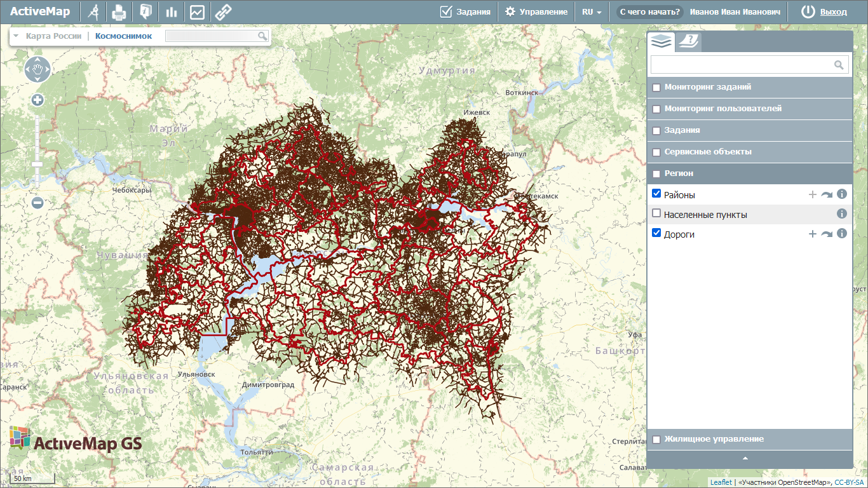The height and width of the screenshot is (488, 868).
Task: Select the measurement compass tool
Action: coord(93,11)
